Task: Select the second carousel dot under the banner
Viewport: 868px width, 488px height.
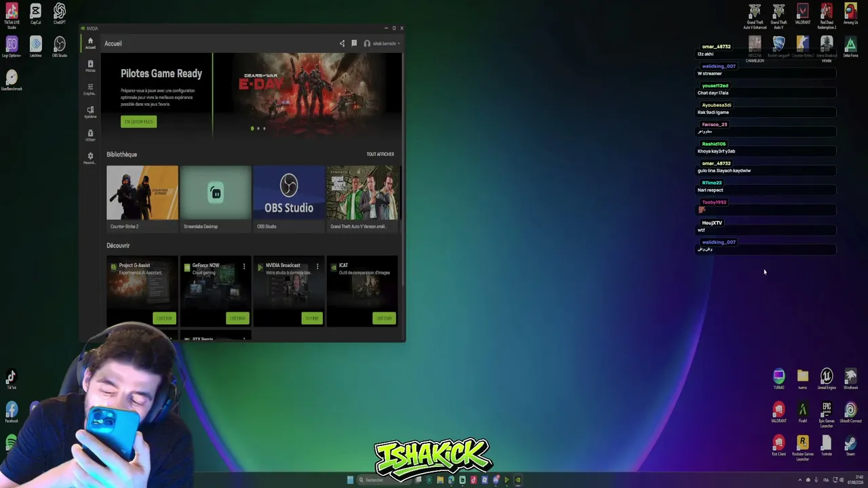Action: [258, 128]
